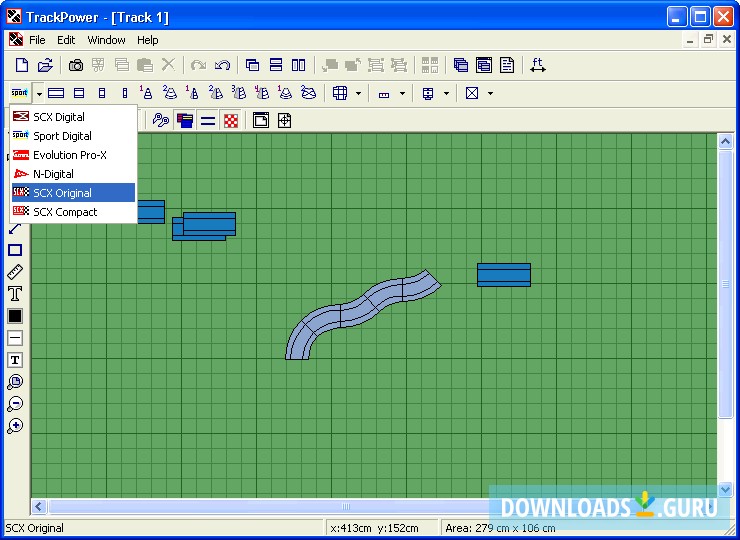The image size is (740, 540).
Task: Cascade windows using overlapping windows icon
Action: (x=252, y=65)
